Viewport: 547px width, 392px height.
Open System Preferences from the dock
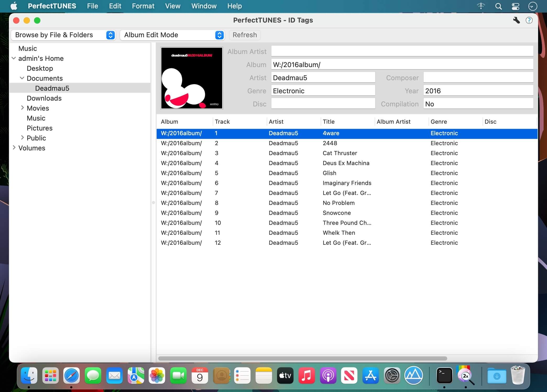pos(392,375)
